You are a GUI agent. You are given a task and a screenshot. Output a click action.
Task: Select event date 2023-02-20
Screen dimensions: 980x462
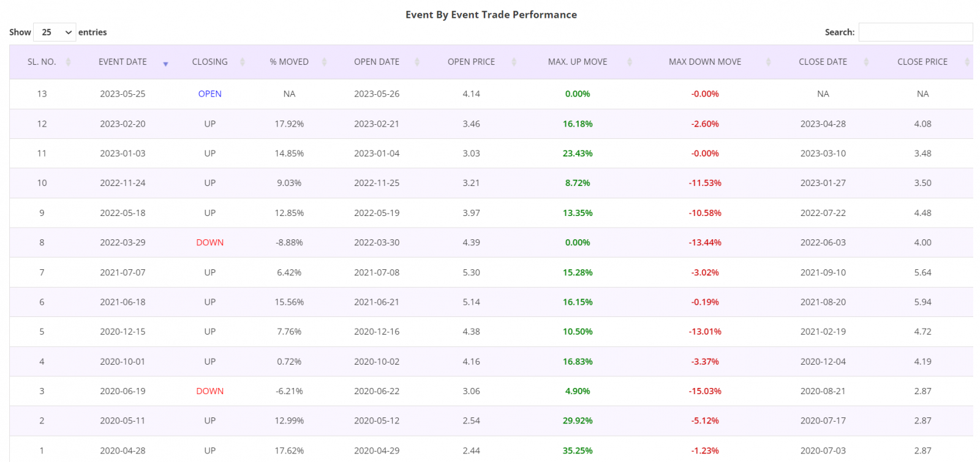click(123, 124)
